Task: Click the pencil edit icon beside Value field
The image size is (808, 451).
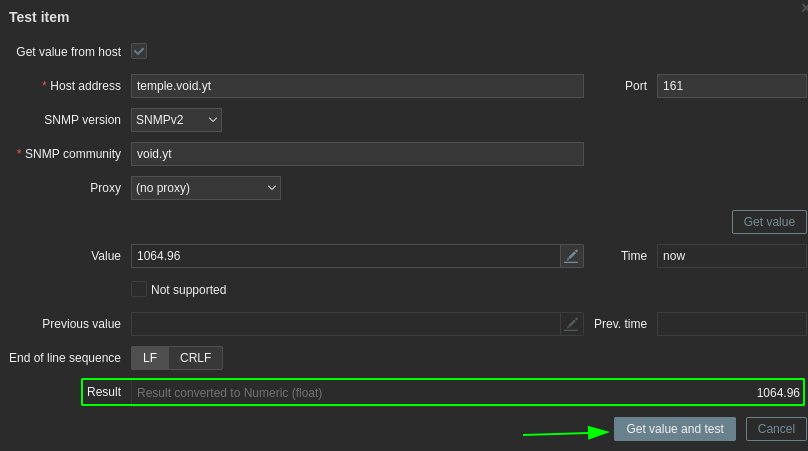Action: coord(571,256)
